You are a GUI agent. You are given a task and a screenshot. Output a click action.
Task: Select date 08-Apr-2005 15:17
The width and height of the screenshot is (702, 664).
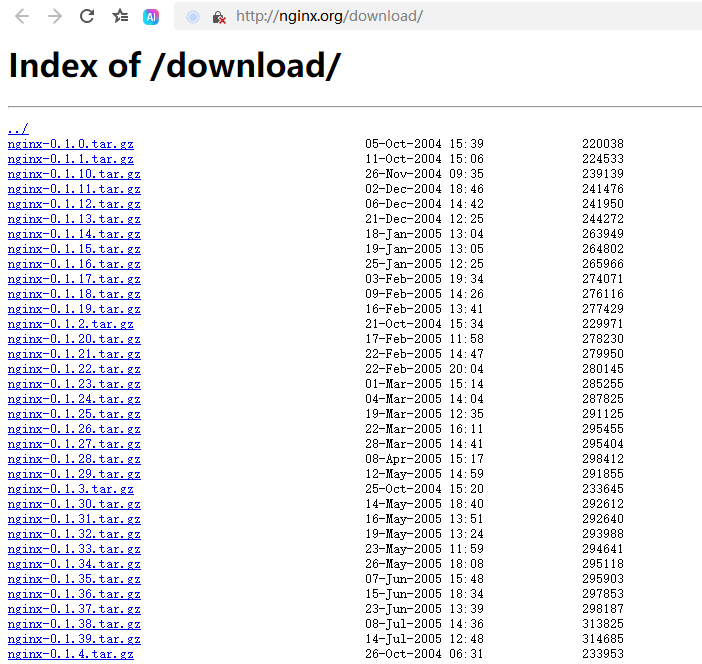[x=424, y=459]
